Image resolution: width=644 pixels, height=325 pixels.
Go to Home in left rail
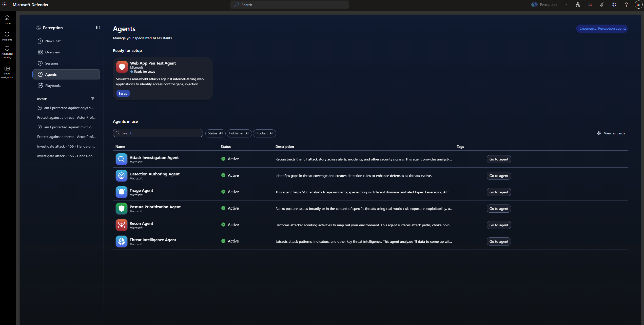point(7,20)
